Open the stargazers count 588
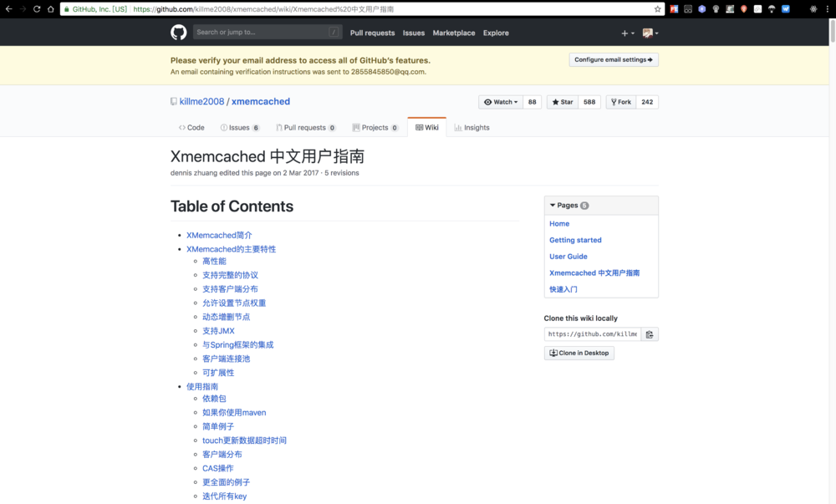836x504 pixels. (x=589, y=102)
